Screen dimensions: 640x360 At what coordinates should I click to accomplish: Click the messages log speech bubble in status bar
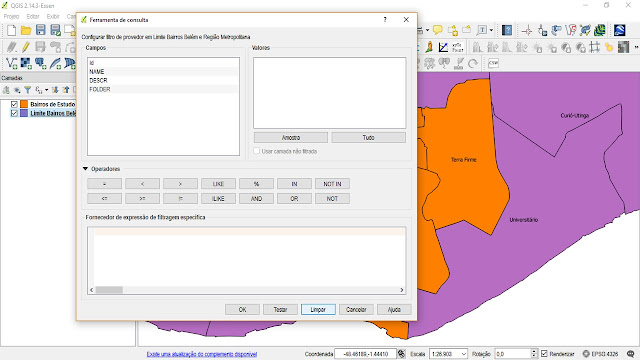(631, 353)
